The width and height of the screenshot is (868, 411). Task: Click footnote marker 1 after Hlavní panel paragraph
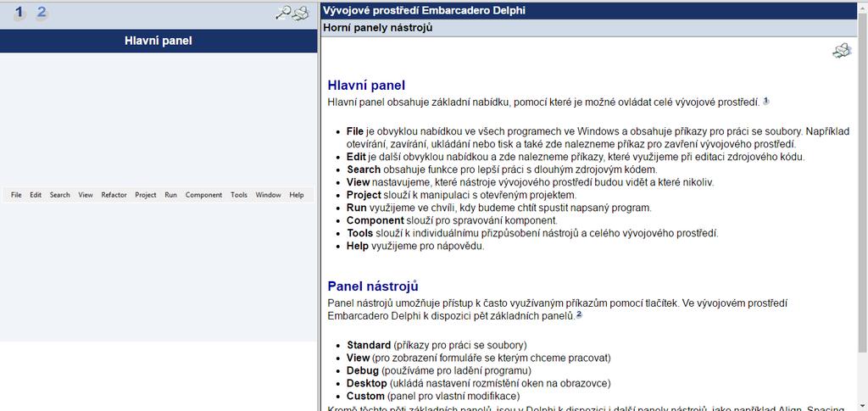point(766,101)
